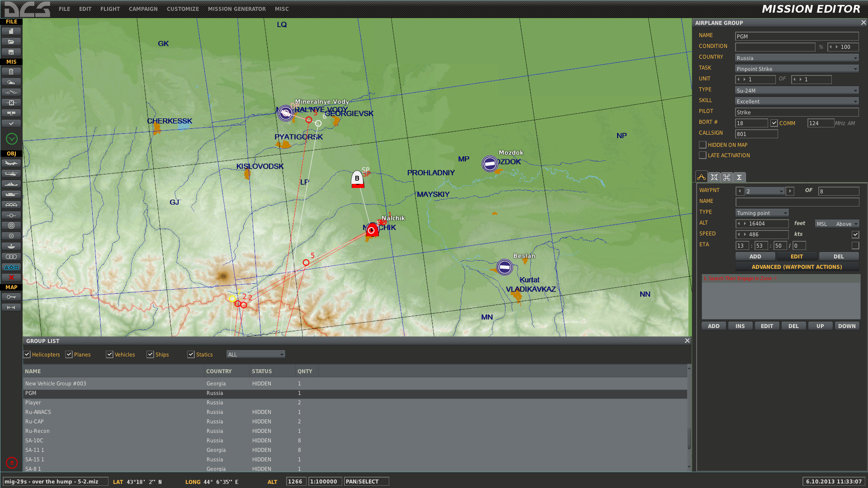Toggle the Ships filter checkbox
868x488 pixels.
[150, 354]
